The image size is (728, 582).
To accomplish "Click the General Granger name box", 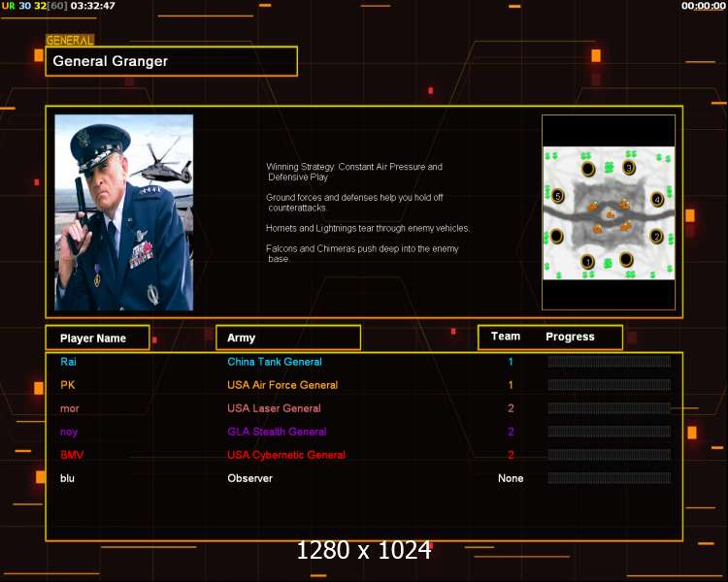I will pos(171,61).
